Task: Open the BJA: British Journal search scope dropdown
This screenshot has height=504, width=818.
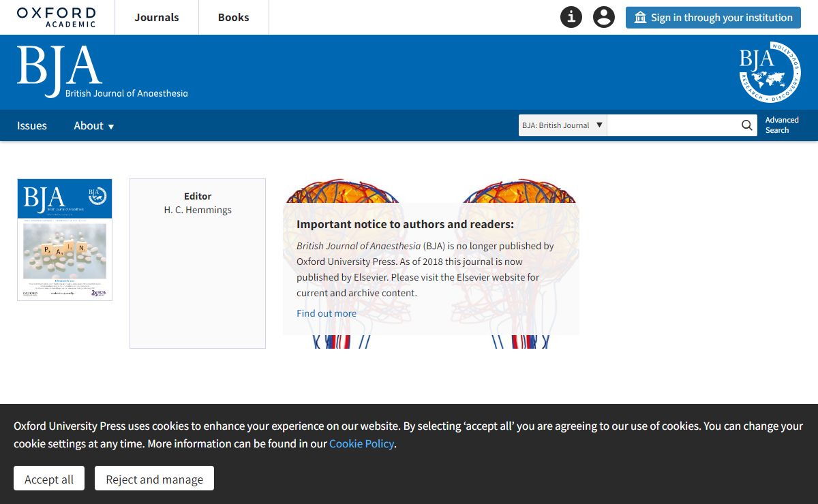Action: point(562,125)
